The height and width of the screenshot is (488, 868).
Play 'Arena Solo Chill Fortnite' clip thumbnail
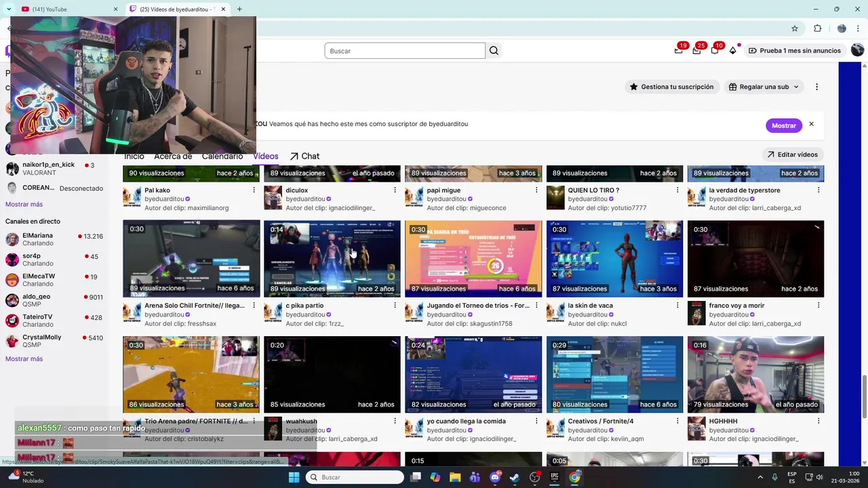[x=191, y=259]
